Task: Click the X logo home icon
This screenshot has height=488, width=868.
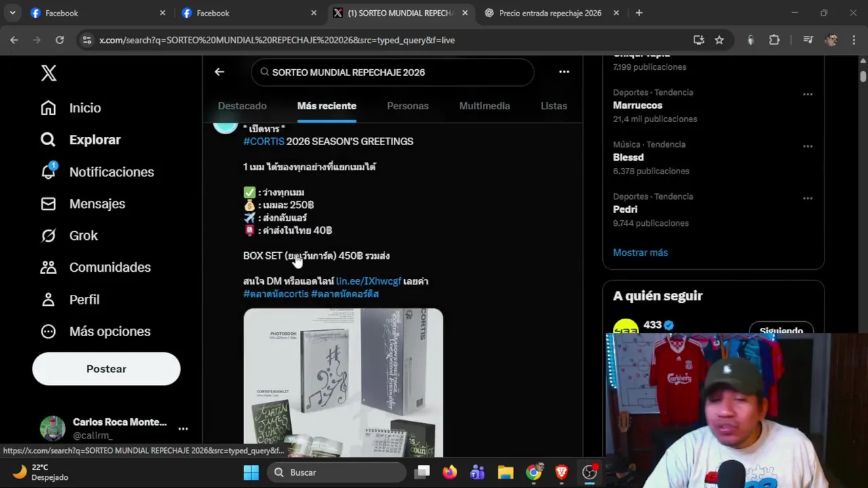Action: tap(48, 73)
